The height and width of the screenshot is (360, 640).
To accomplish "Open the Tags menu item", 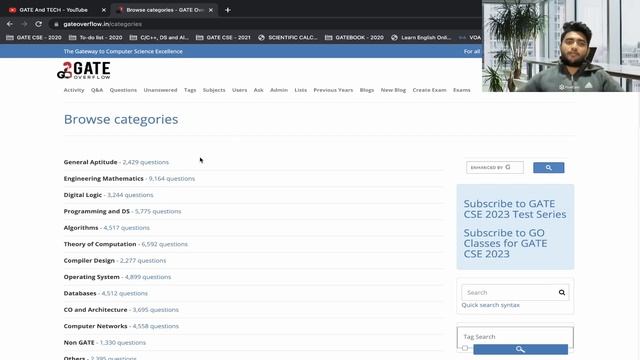I will [190, 90].
